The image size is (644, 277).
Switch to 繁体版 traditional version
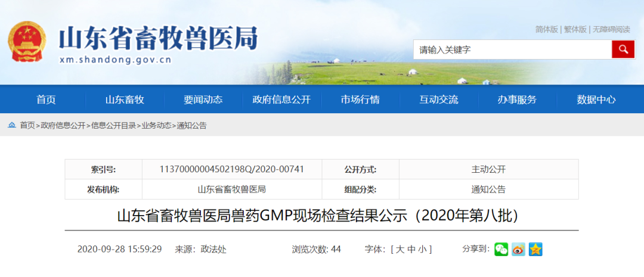coord(575,30)
